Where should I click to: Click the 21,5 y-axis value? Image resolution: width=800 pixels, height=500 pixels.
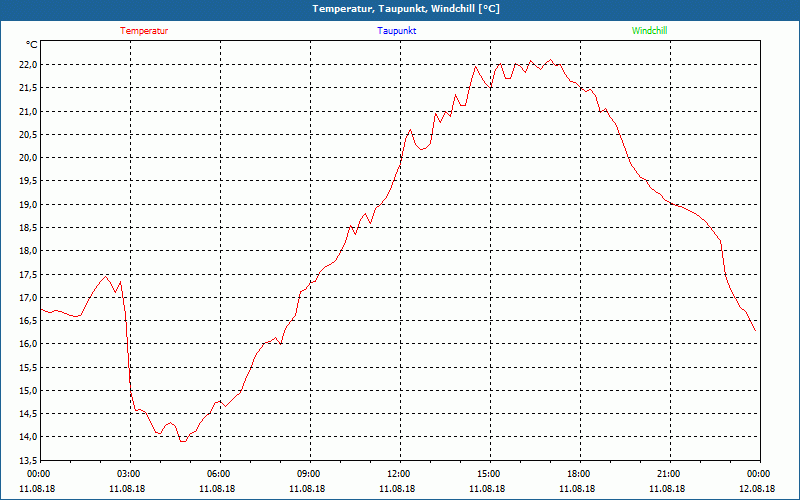29,88
